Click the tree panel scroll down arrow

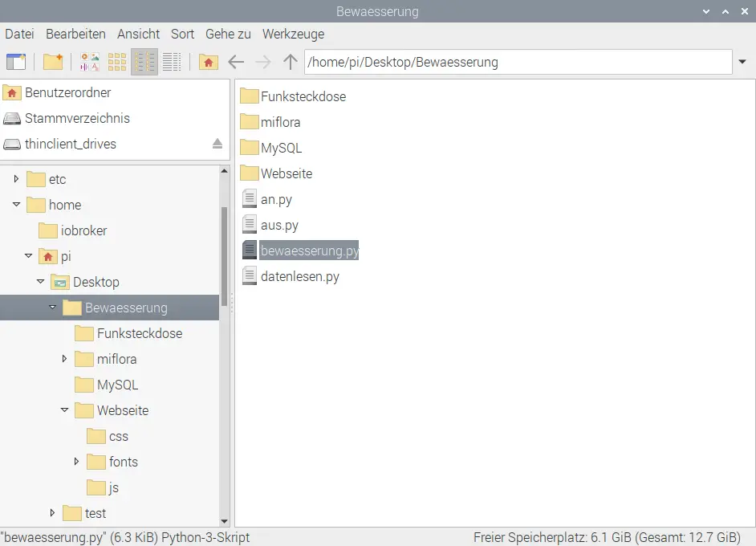click(224, 521)
